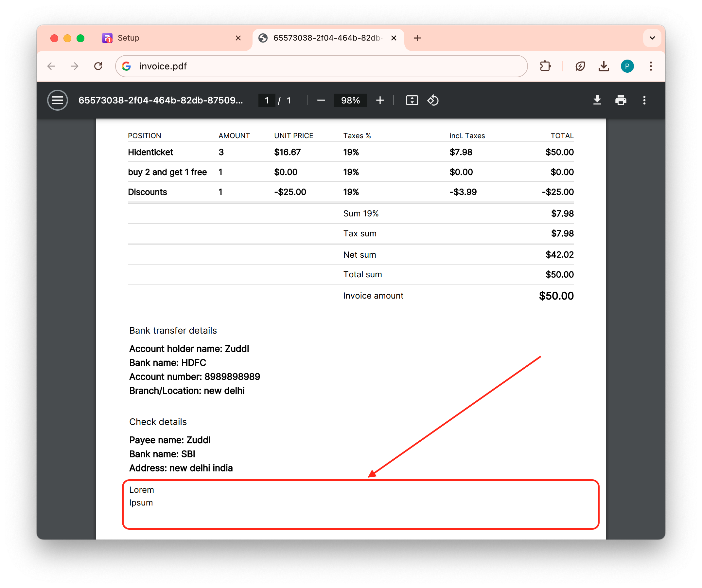Download the PDF from the viewer toolbar
Screen dimensions: 702x588
pyautogui.click(x=597, y=100)
